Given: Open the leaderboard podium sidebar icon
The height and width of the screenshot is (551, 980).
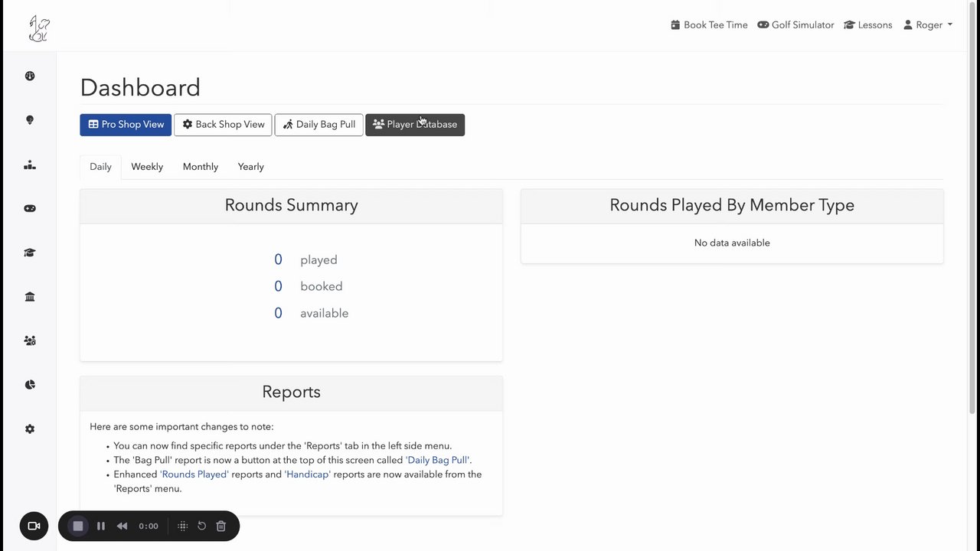Looking at the screenshot, I should click(x=30, y=165).
